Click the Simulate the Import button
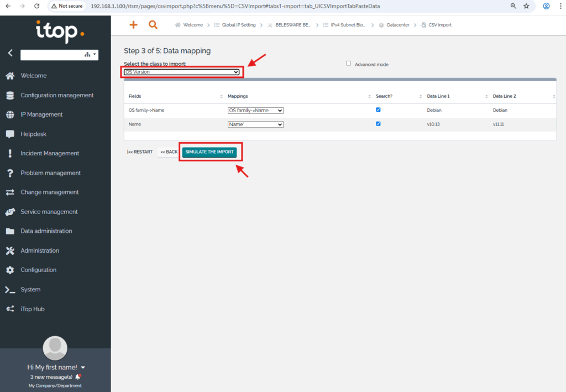Screen dimensions: 566x392 (209, 152)
